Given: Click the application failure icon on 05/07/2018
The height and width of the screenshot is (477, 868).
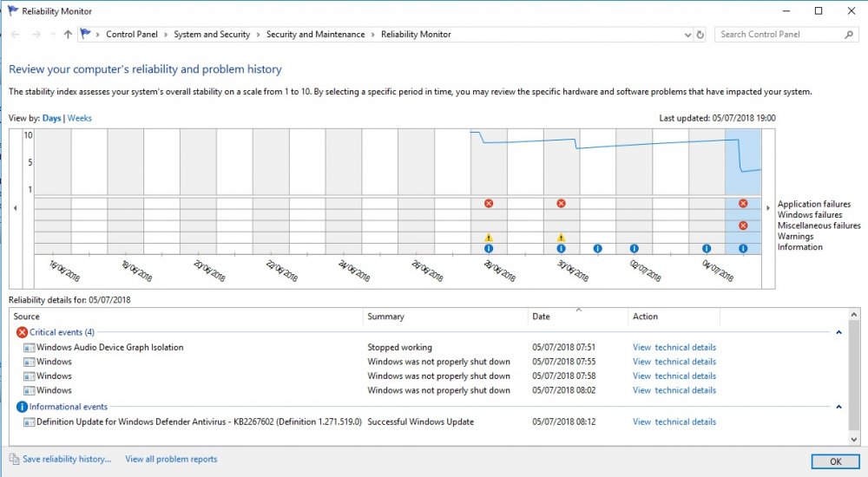Looking at the screenshot, I should 743,203.
